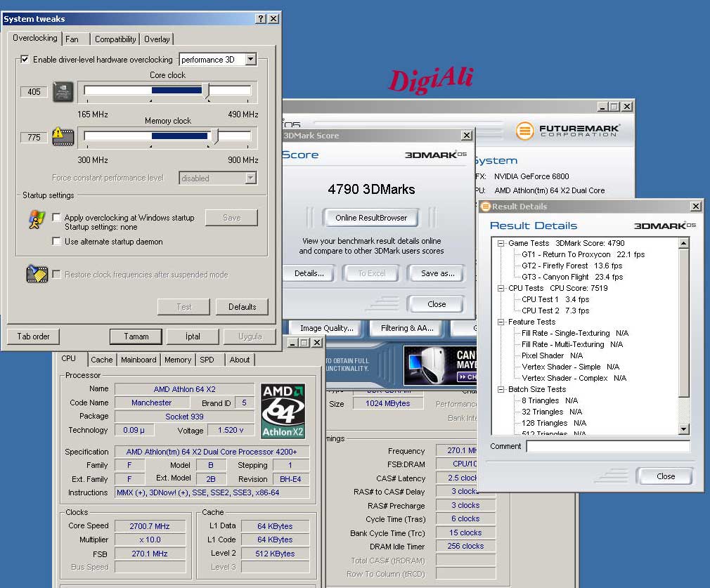Viewport: 710px width, 588px height.
Task: Open the Cache tab in CPU-Z
Action: pyautogui.click(x=101, y=360)
